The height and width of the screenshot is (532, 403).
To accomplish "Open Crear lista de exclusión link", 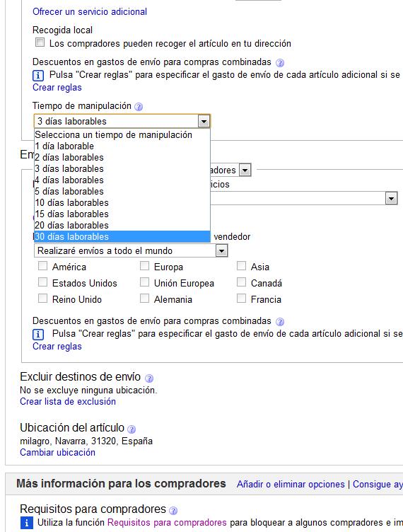I will pyautogui.click(x=68, y=401).
